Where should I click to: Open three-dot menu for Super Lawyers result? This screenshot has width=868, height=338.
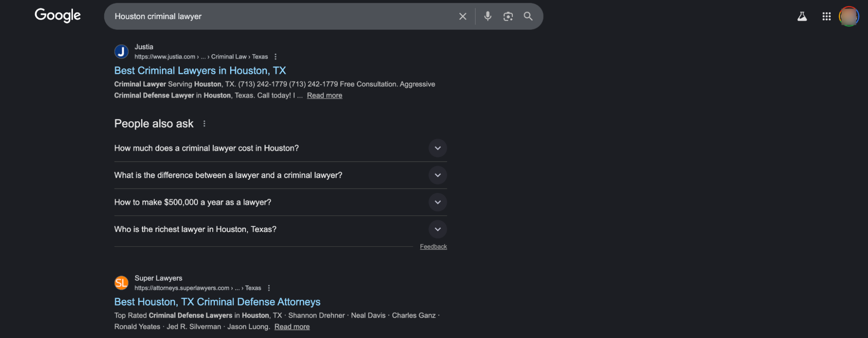(x=269, y=288)
